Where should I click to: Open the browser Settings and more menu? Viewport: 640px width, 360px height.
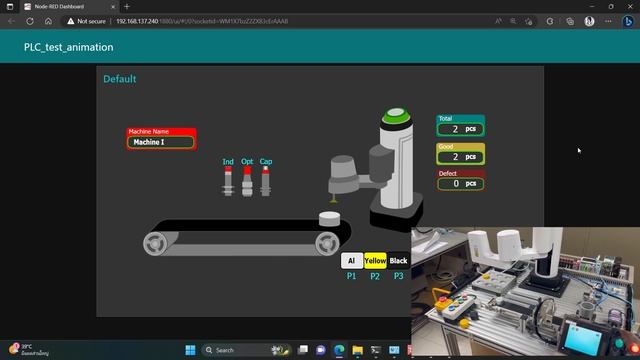[608, 21]
